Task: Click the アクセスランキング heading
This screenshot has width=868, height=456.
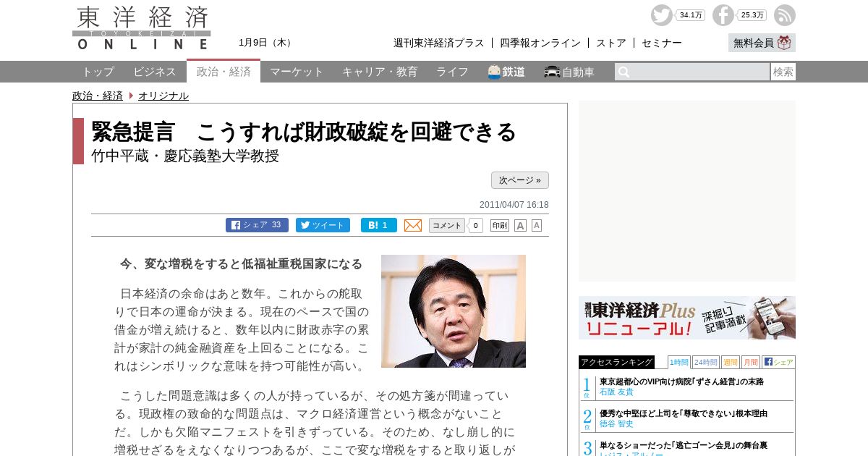Action: pos(616,362)
